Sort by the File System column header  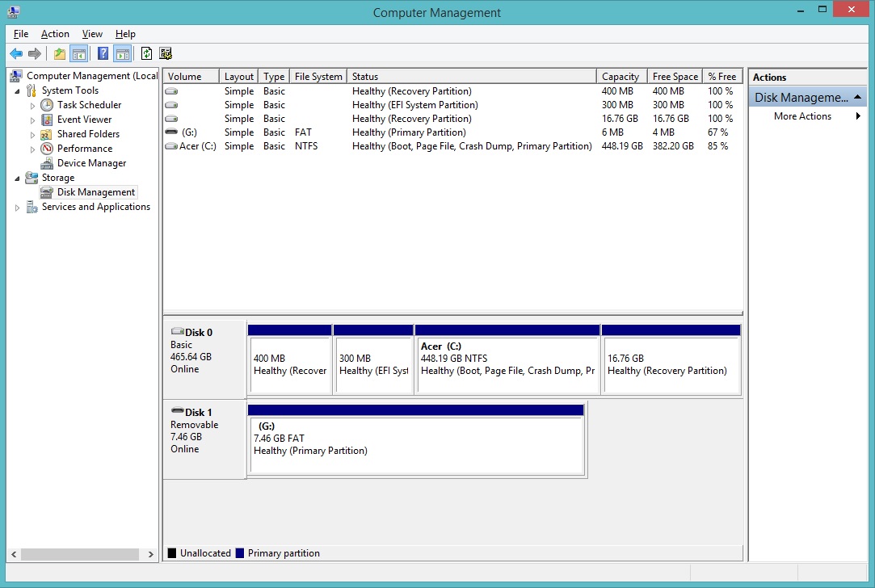click(x=318, y=77)
